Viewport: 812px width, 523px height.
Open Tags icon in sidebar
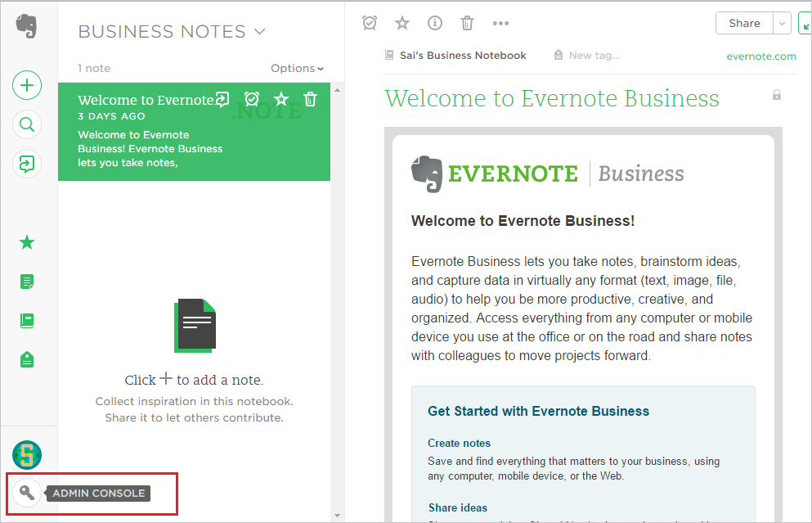click(x=27, y=359)
